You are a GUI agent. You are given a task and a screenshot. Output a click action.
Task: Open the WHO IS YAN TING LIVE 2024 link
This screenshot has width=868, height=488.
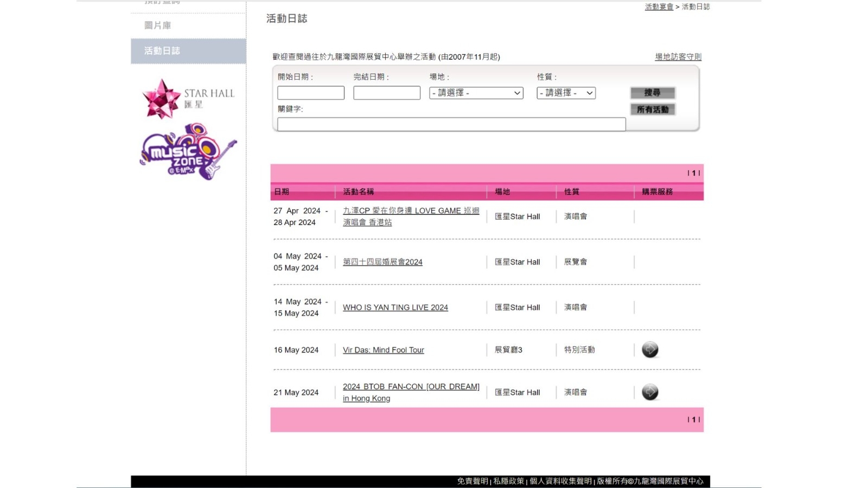tap(395, 307)
